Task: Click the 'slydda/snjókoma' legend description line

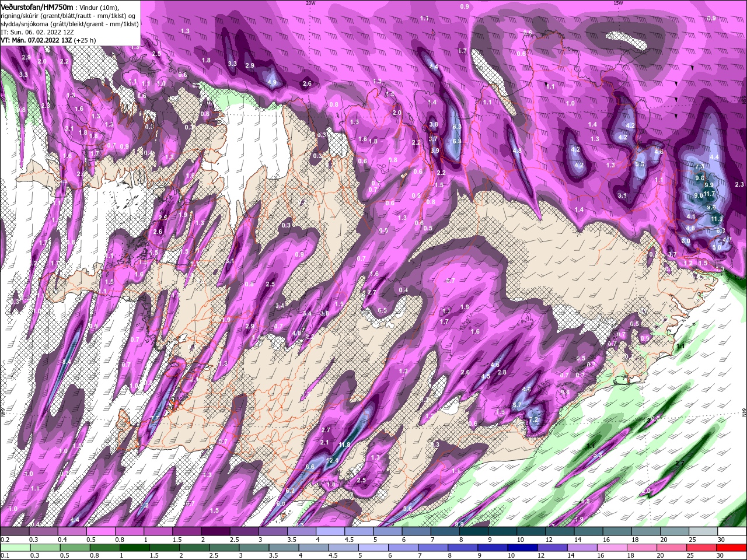Action: click(69, 24)
